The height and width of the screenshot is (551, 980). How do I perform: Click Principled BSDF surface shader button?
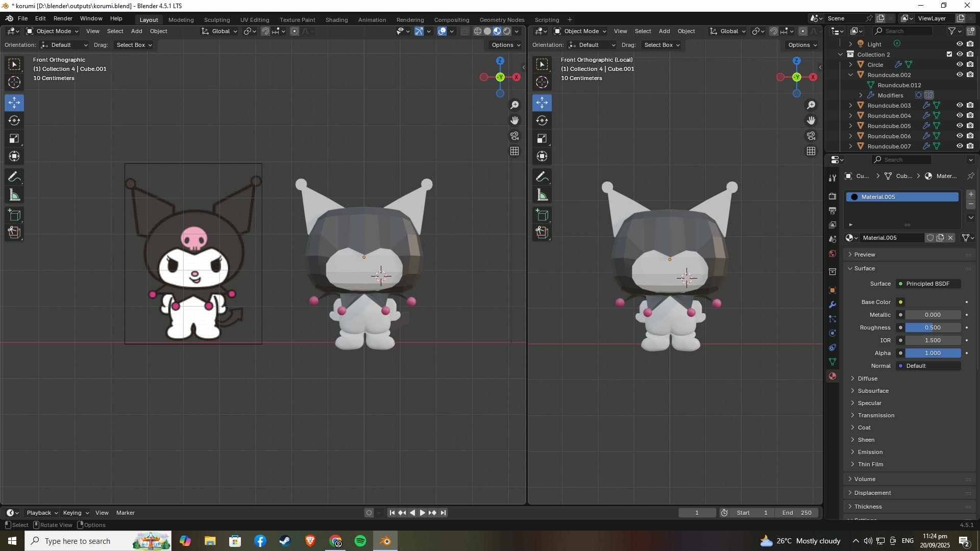tap(929, 284)
